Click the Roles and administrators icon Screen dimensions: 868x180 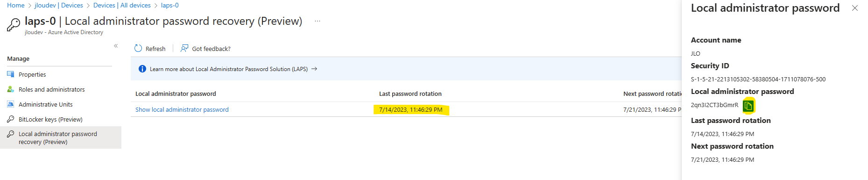click(x=11, y=89)
